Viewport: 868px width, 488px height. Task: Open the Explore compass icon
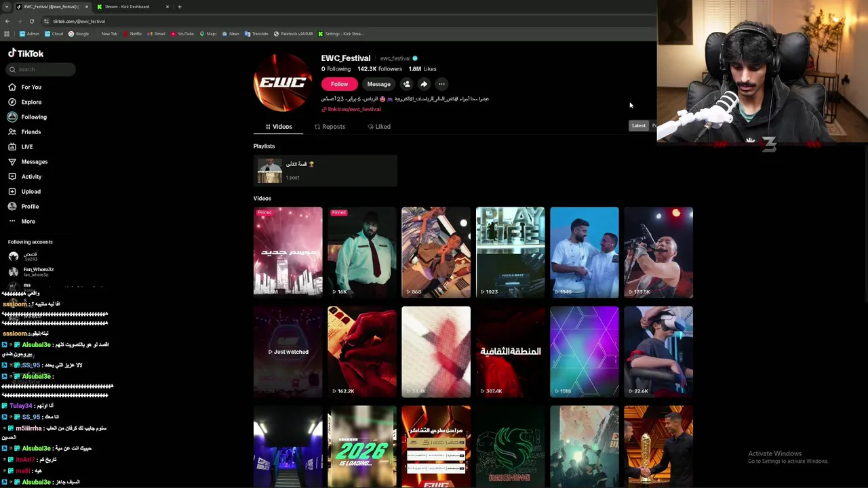[12, 102]
